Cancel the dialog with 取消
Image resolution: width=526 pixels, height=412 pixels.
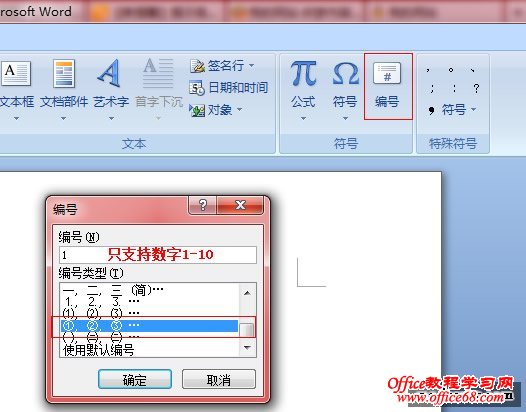tap(219, 379)
